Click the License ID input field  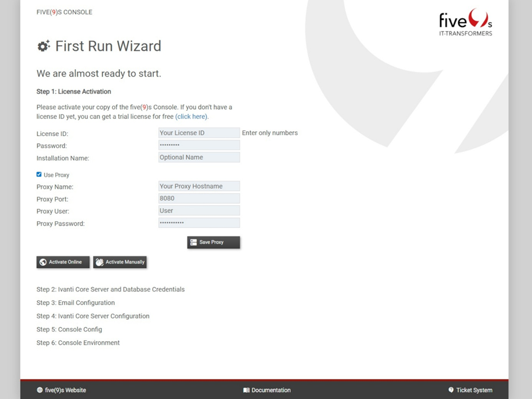(x=199, y=133)
